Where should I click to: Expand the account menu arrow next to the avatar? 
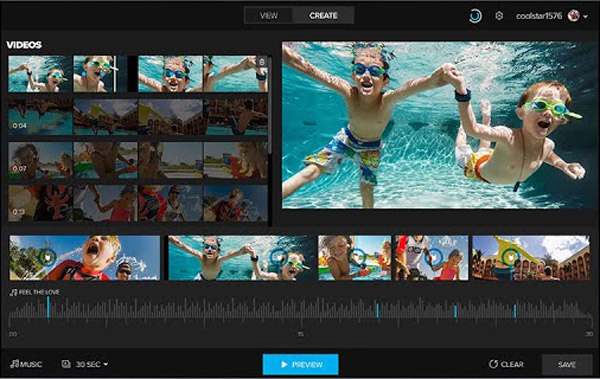coord(585,16)
